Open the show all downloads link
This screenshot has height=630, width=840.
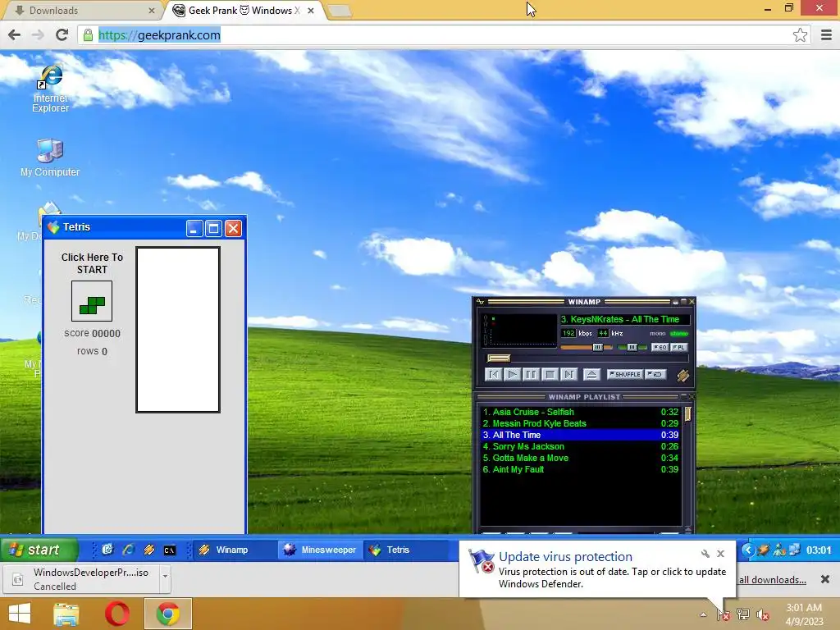click(772, 580)
